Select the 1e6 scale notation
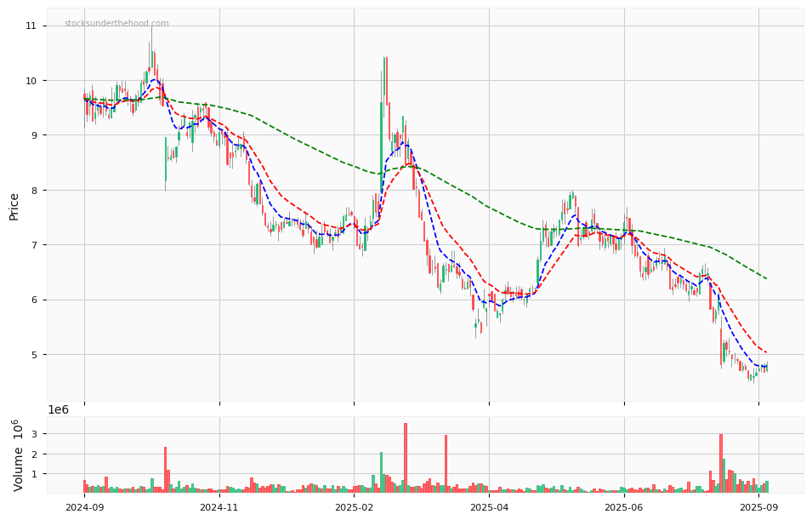 [x=59, y=409]
